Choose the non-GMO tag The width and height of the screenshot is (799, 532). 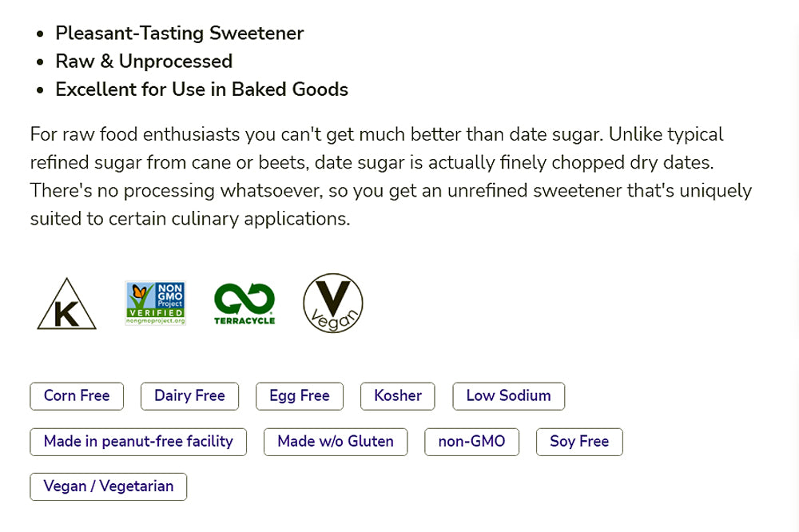click(x=471, y=442)
